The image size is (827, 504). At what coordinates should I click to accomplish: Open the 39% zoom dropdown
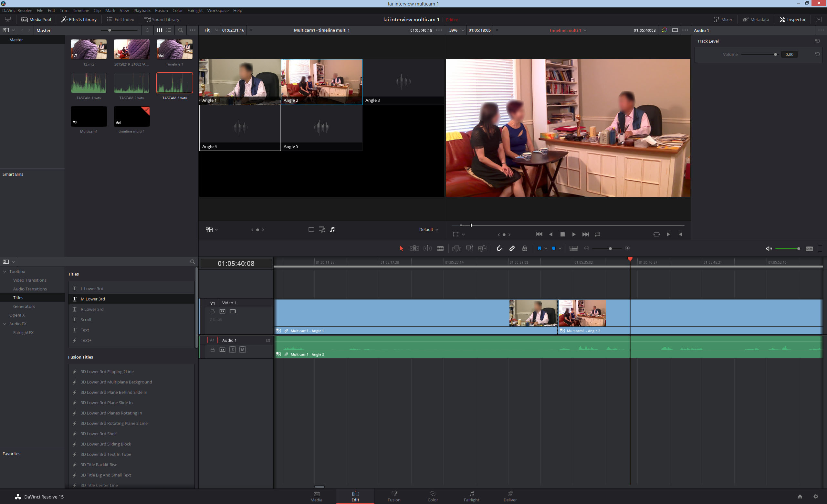click(x=456, y=30)
